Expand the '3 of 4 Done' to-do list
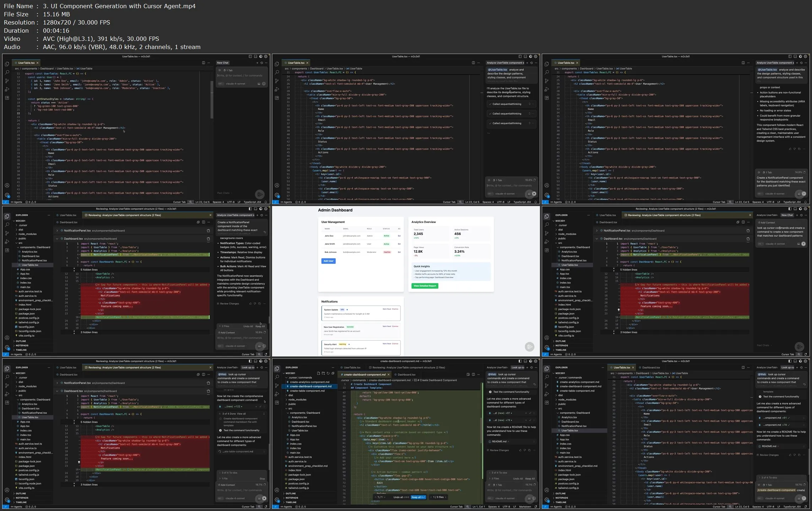Screen dimensions: 812x511 tap(264, 414)
